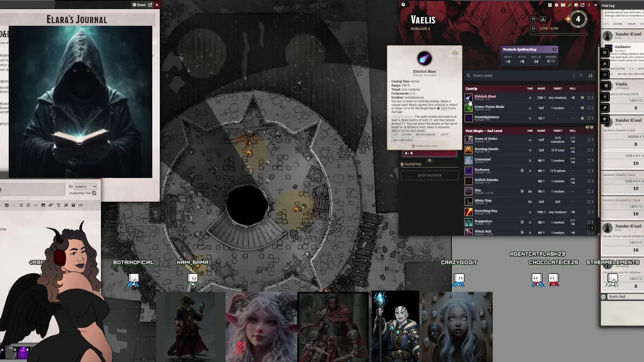Switch to the Biography tab feather icon
Viewport: 644px width, 362px height.
[x=605, y=108]
